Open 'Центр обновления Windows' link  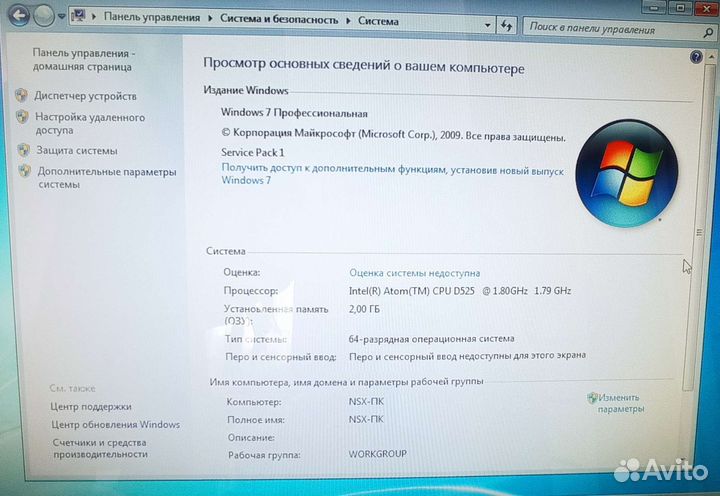click(115, 424)
